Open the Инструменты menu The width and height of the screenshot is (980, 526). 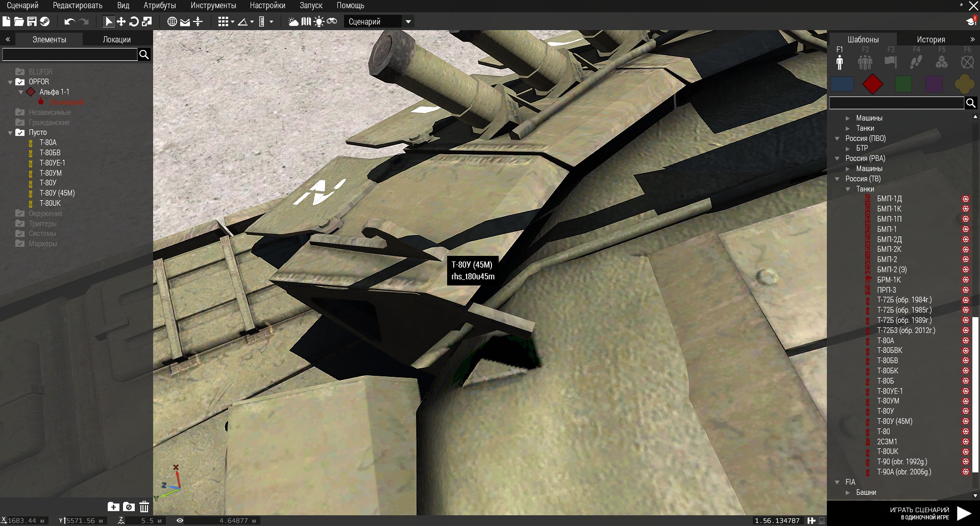pos(213,6)
